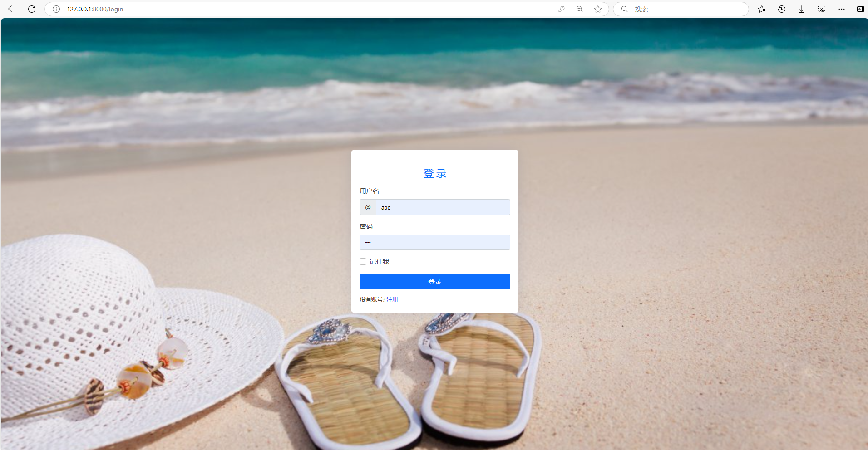Image resolution: width=868 pixels, height=450 pixels.
Task: Open the saved password key icon
Action: pyautogui.click(x=562, y=9)
